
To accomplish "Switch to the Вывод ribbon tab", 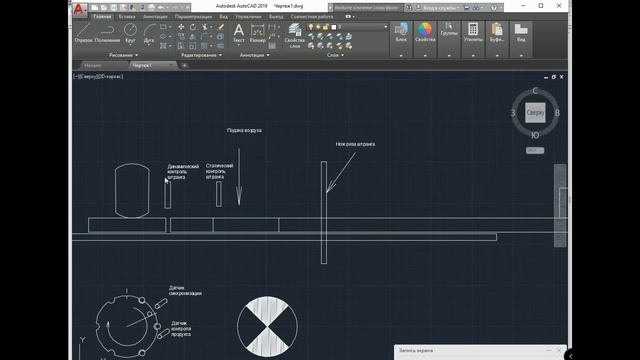I will coord(276,17).
